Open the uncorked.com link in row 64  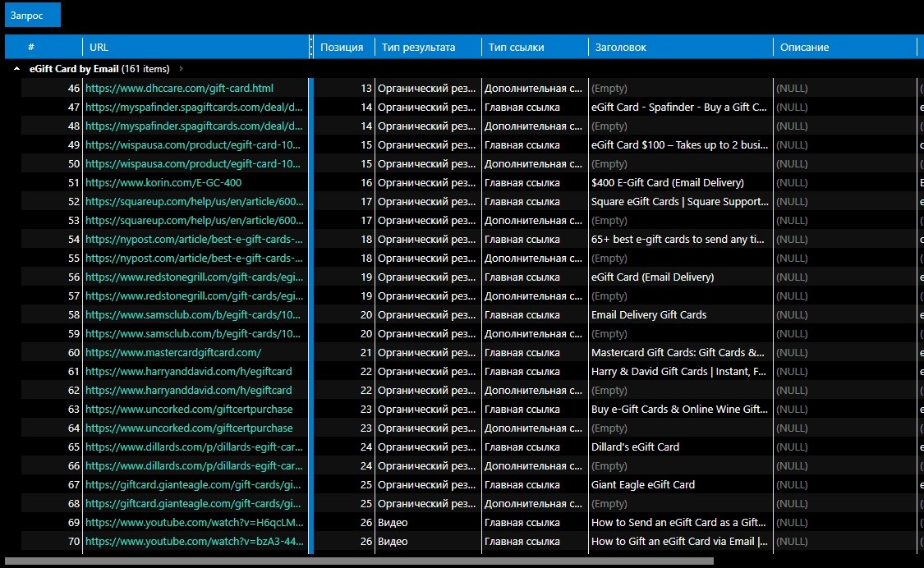click(x=189, y=428)
